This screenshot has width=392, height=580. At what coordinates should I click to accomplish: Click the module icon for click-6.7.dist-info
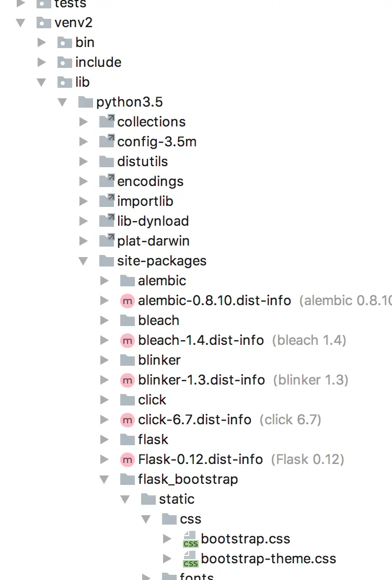(x=128, y=420)
